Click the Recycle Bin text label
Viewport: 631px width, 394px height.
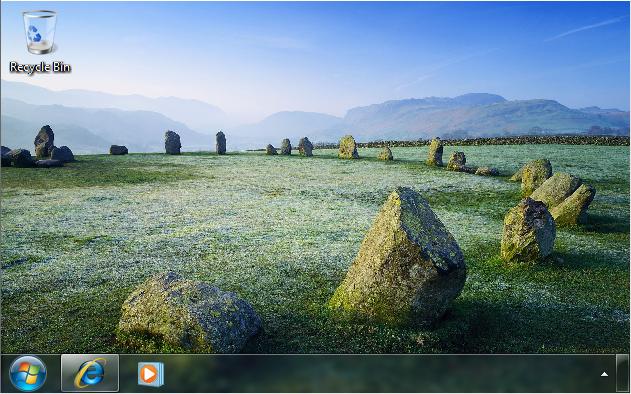pos(40,67)
